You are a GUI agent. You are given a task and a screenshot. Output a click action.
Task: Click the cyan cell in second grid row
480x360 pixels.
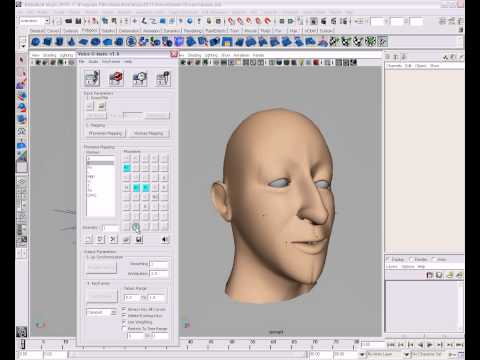[x=127, y=168]
